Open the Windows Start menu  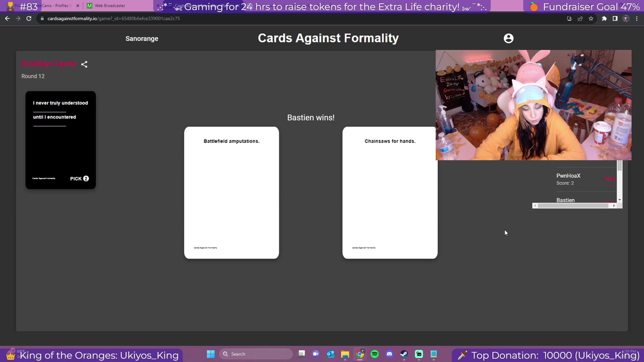pyautogui.click(x=211, y=354)
